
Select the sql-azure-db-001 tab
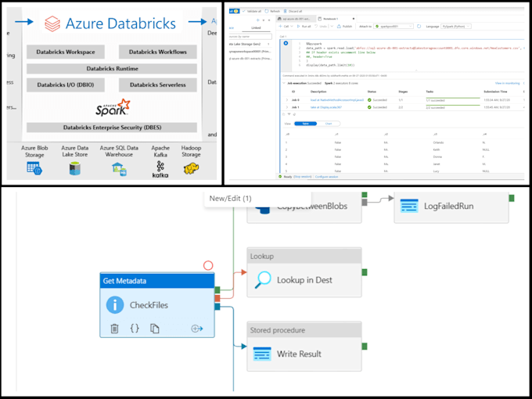tap(295, 19)
